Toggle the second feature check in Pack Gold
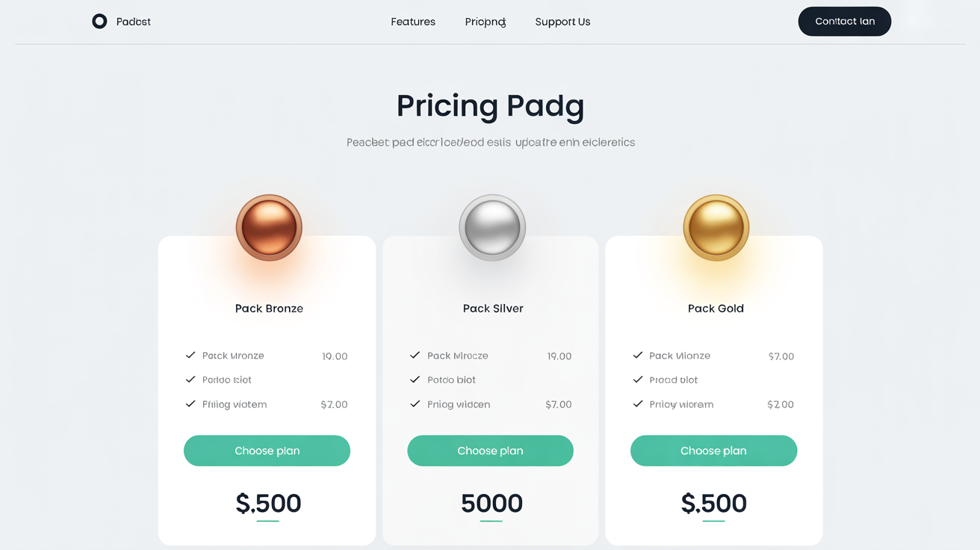Viewport: 980px width, 550px height. click(638, 380)
